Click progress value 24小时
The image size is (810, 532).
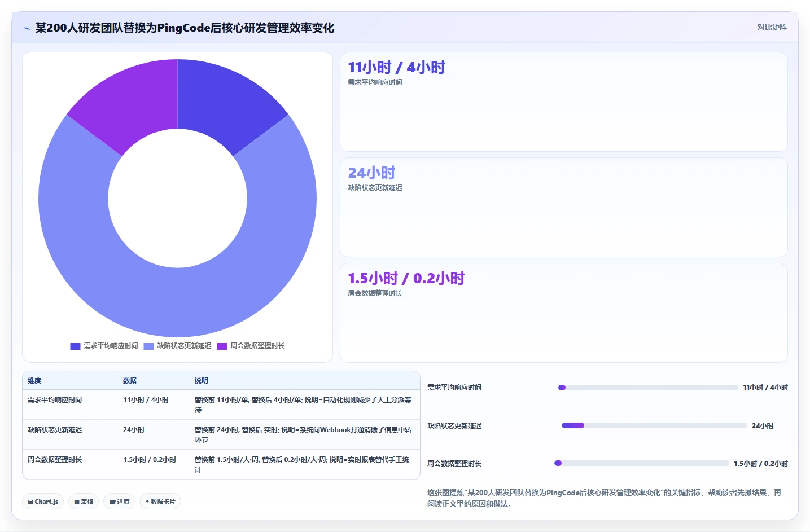tap(763, 426)
